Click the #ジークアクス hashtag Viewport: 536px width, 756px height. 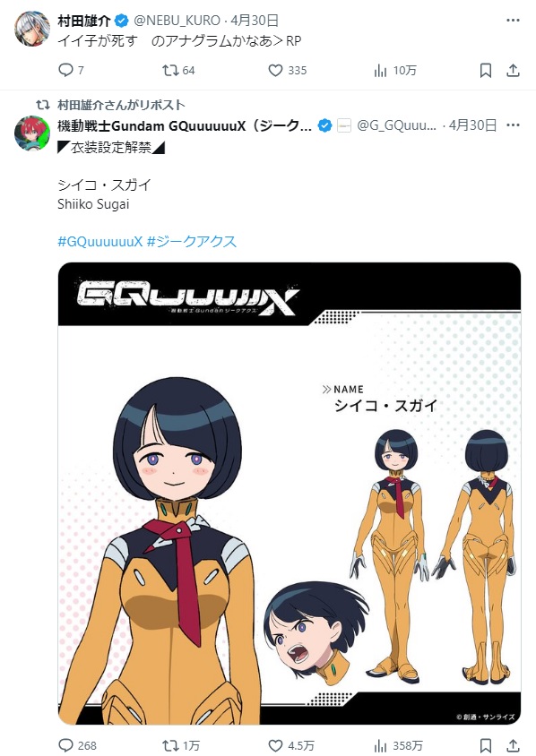pos(192,241)
